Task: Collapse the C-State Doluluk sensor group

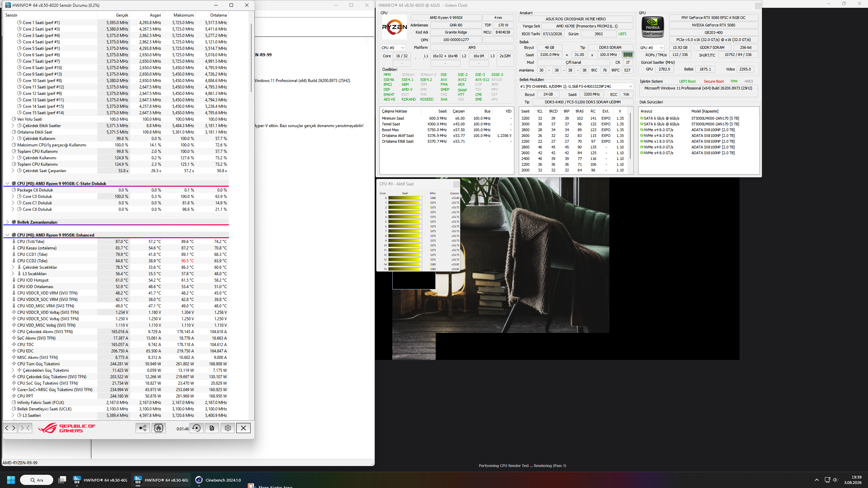Action: point(7,184)
